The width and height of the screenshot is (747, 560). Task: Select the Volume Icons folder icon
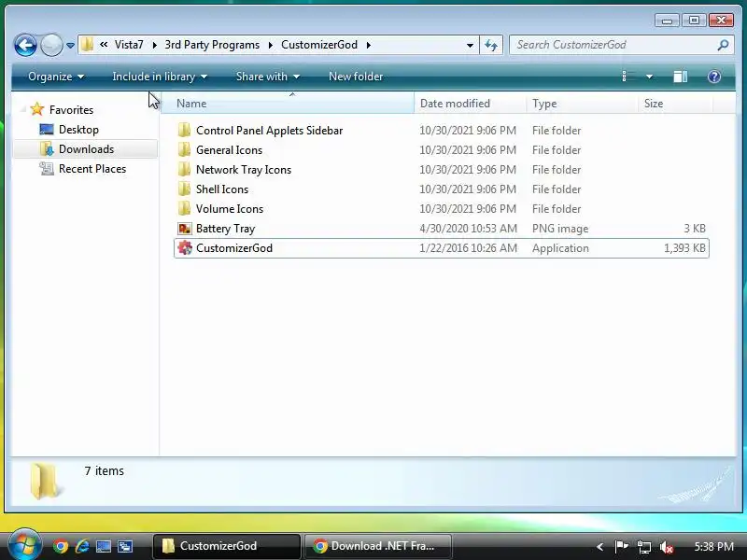click(x=184, y=208)
